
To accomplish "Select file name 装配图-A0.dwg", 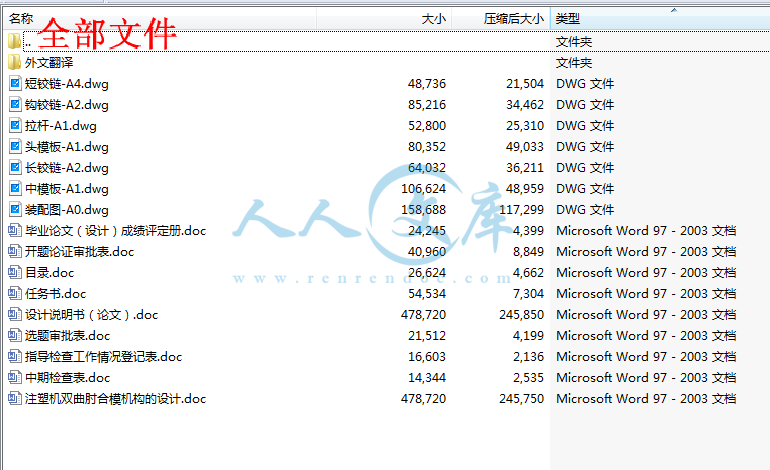I will click(x=67, y=210).
